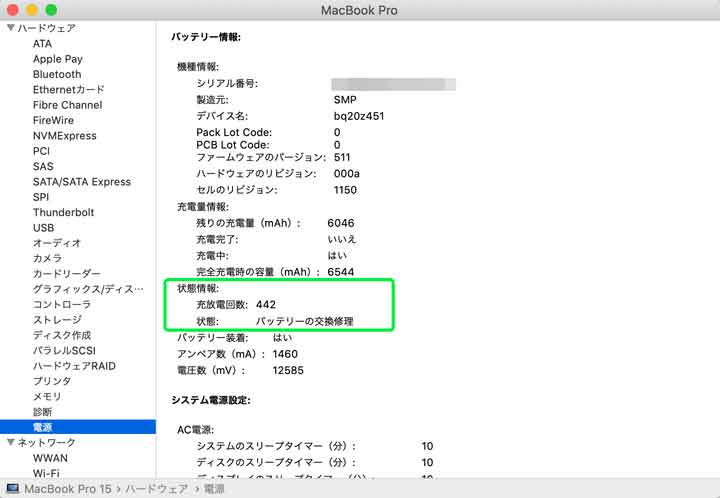Click the cell revision value 1150

coord(345,190)
